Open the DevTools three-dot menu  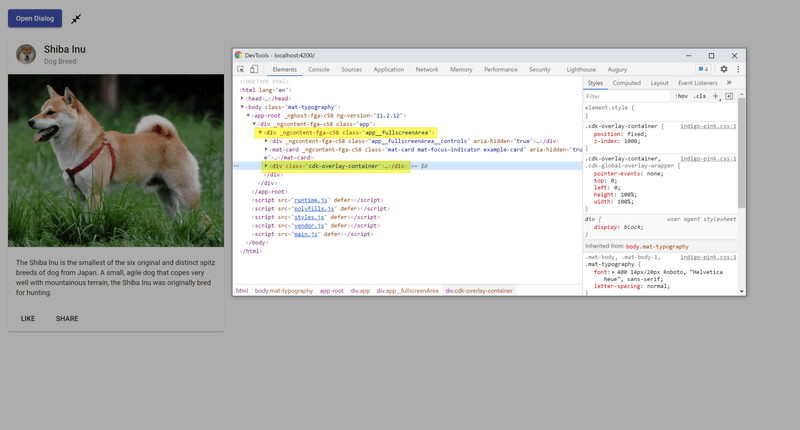pos(738,69)
